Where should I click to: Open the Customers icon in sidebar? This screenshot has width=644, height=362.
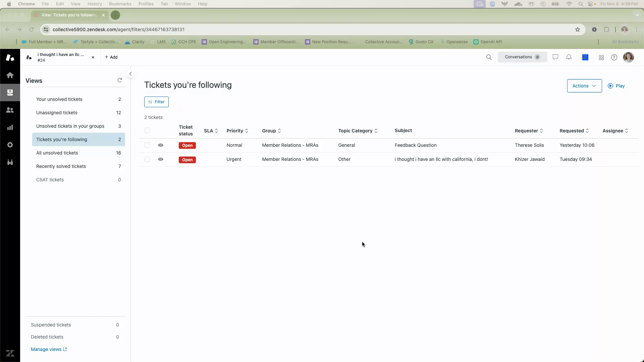click(x=10, y=110)
